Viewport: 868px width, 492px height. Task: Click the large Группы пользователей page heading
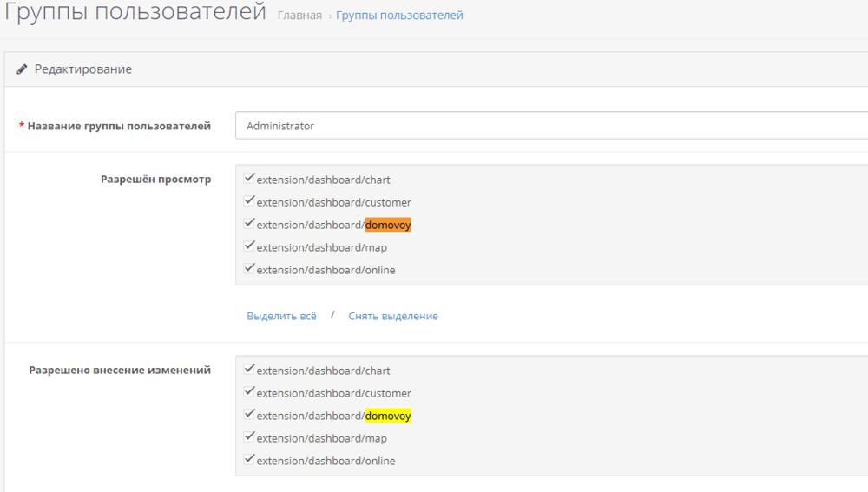coord(135,13)
